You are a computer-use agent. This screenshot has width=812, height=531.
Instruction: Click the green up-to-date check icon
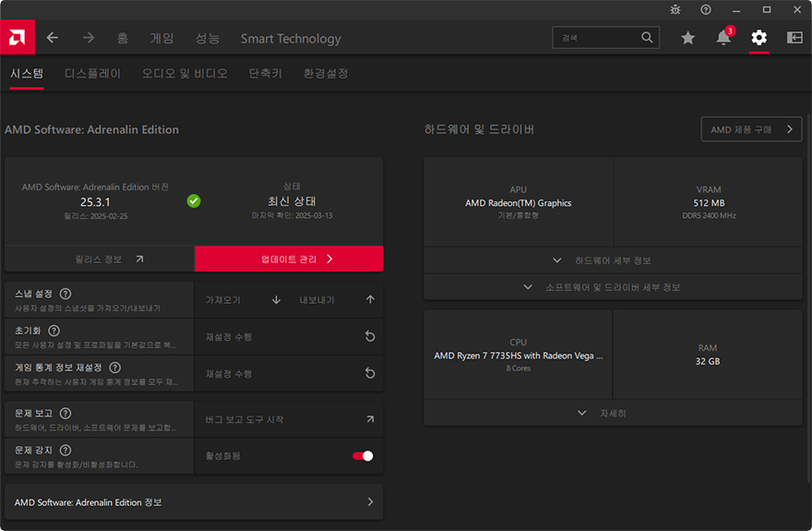pyautogui.click(x=194, y=201)
